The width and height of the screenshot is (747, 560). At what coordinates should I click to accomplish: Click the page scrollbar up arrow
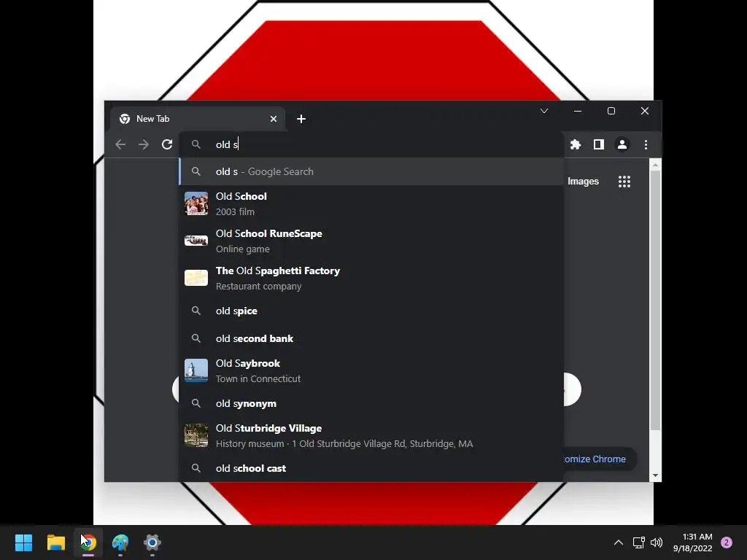click(x=656, y=165)
